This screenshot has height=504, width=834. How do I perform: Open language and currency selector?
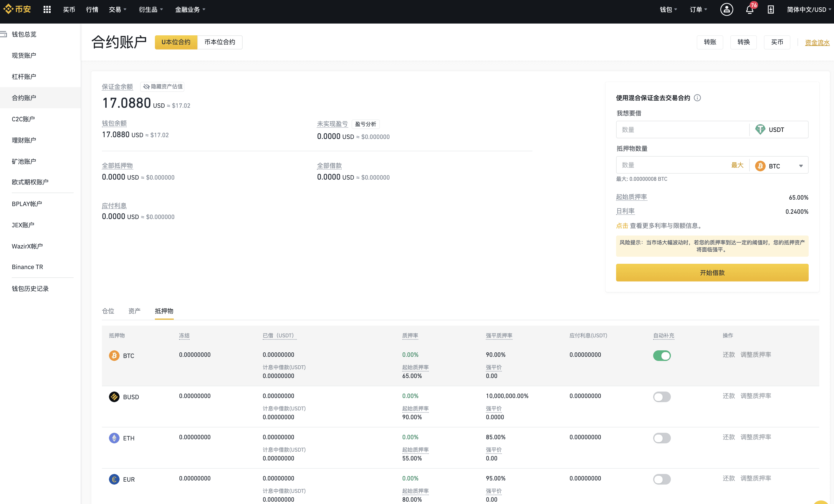pyautogui.click(x=809, y=9)
